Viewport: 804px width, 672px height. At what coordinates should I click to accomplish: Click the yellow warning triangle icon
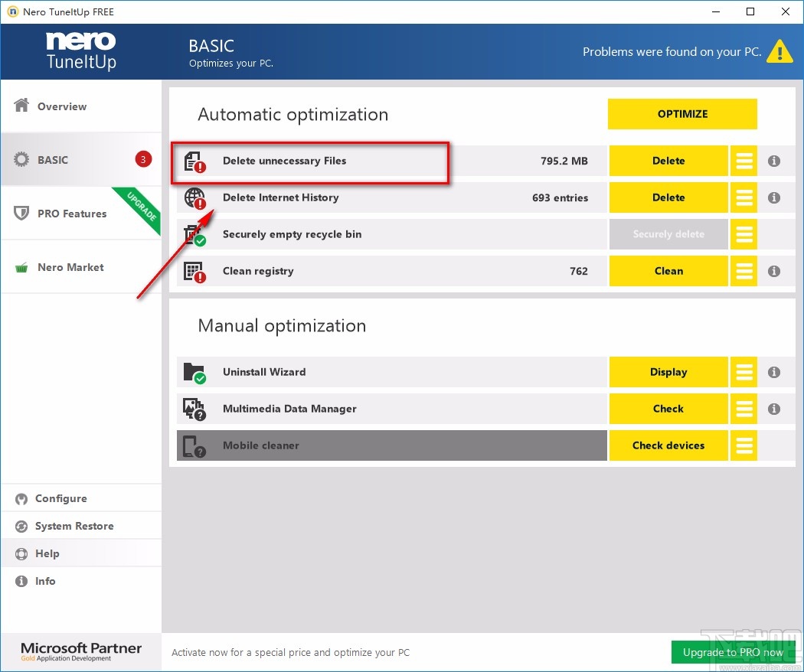point(779,51)
